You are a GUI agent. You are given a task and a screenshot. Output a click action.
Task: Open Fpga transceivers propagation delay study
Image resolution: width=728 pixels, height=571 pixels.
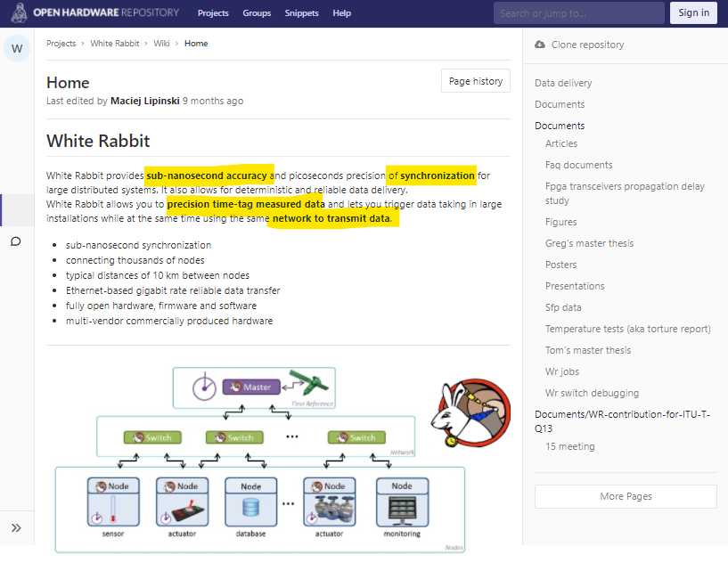625,193
